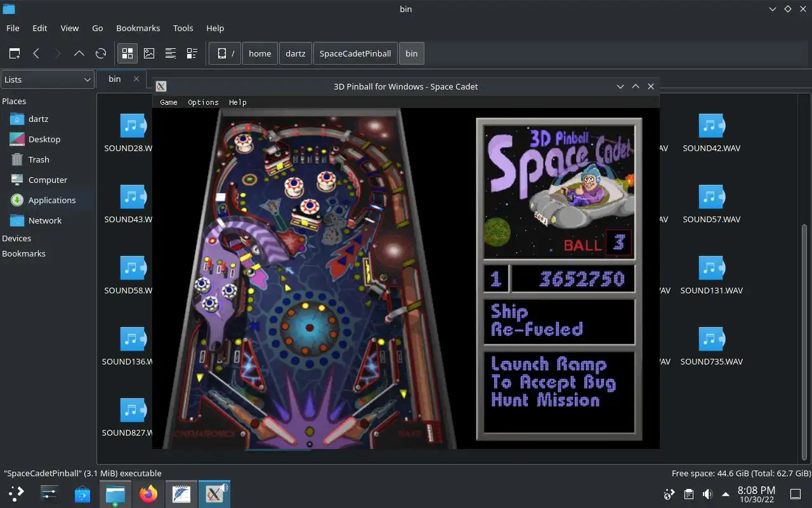This screenshot has width=812, height=508.
Task: Select the SOUND827 audio file icon
Action: point(133,410)
